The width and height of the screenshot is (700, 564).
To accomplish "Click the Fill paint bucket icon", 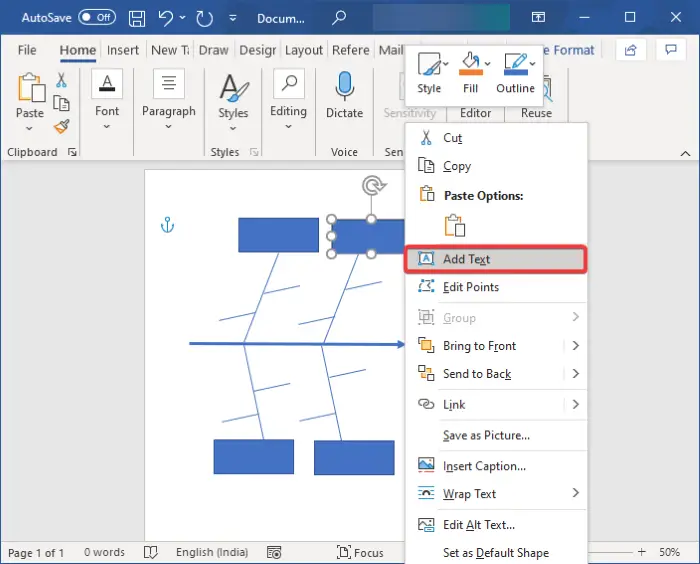I will click(471, 64).
